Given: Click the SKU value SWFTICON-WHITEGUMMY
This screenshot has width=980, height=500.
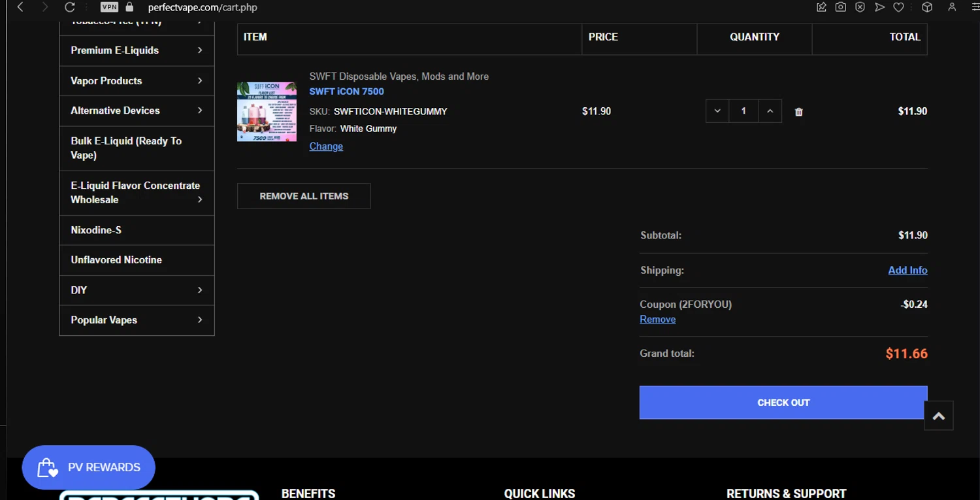Looking at the screenshot, I should [391, 111].
